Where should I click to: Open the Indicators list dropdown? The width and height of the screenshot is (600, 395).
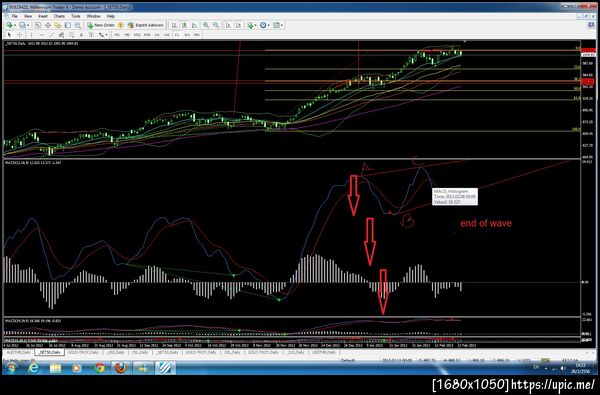[x=251, y=25]
